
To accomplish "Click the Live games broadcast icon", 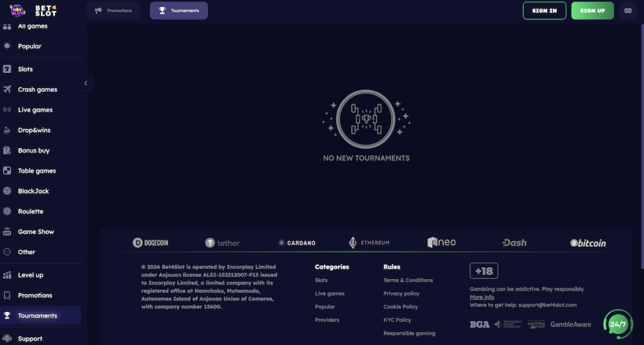I will point(7,110).
